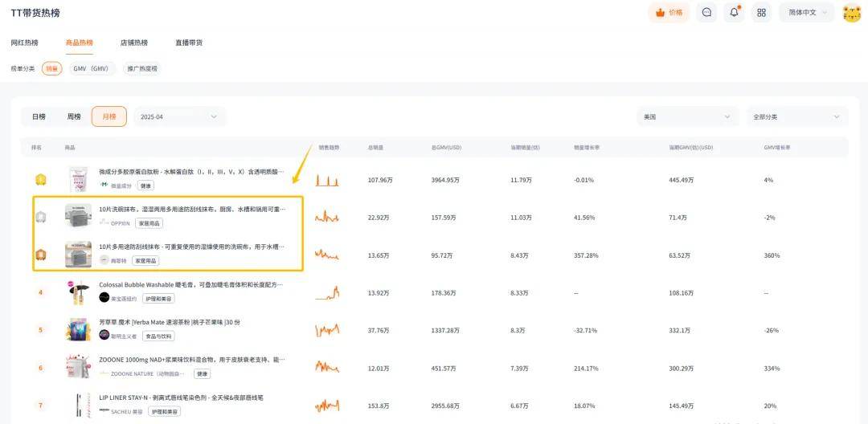Viewport: 868px width, 424px height.
Task: Click the 价格 crown button
Action: pos(669,13)
